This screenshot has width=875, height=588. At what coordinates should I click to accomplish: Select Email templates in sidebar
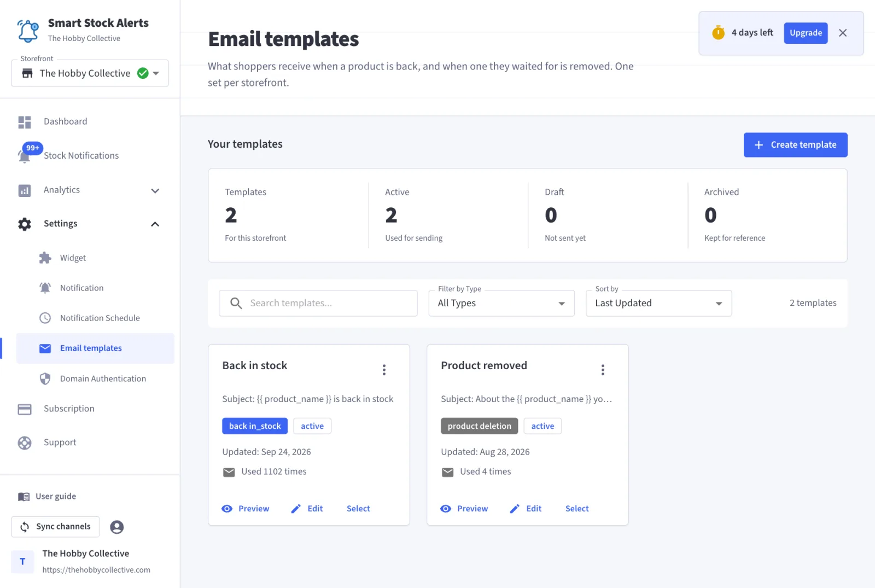(x=95, y=348)
